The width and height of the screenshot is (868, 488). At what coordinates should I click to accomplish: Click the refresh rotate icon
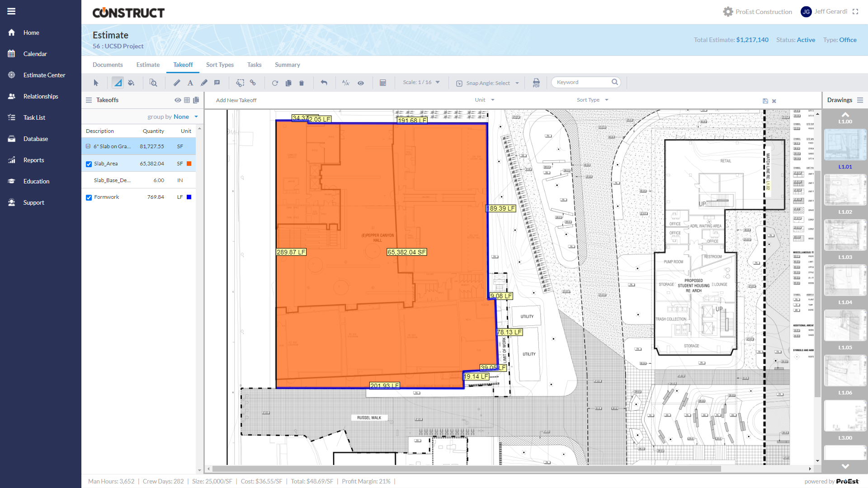click(275, 83)
